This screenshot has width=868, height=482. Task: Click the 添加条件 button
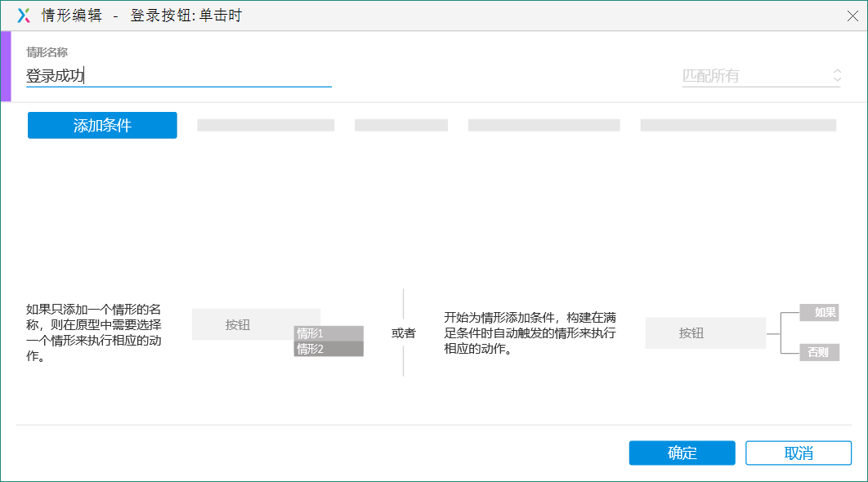click(102, 125)
